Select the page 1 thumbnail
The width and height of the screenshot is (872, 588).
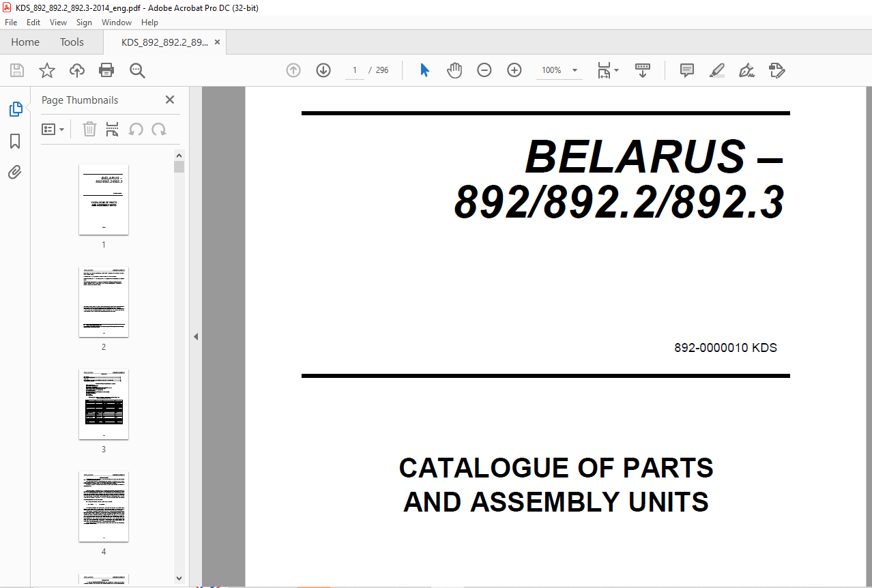click(104, 199)
